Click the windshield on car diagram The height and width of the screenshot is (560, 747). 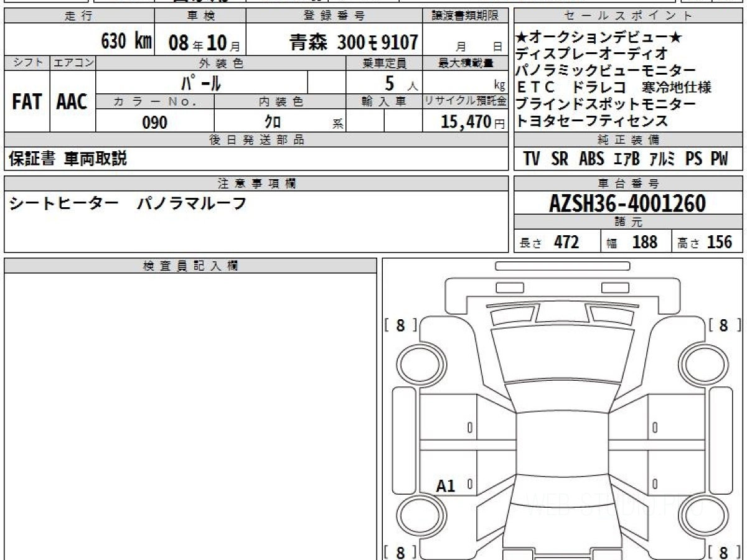562,353
